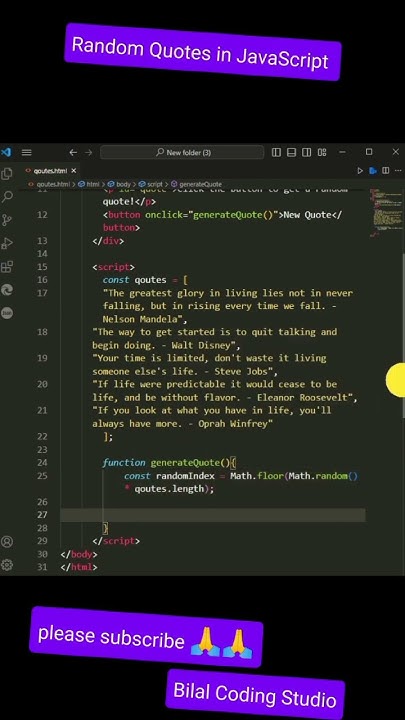
Task: Open the Accounts menu icon
Action: (7, 541)
